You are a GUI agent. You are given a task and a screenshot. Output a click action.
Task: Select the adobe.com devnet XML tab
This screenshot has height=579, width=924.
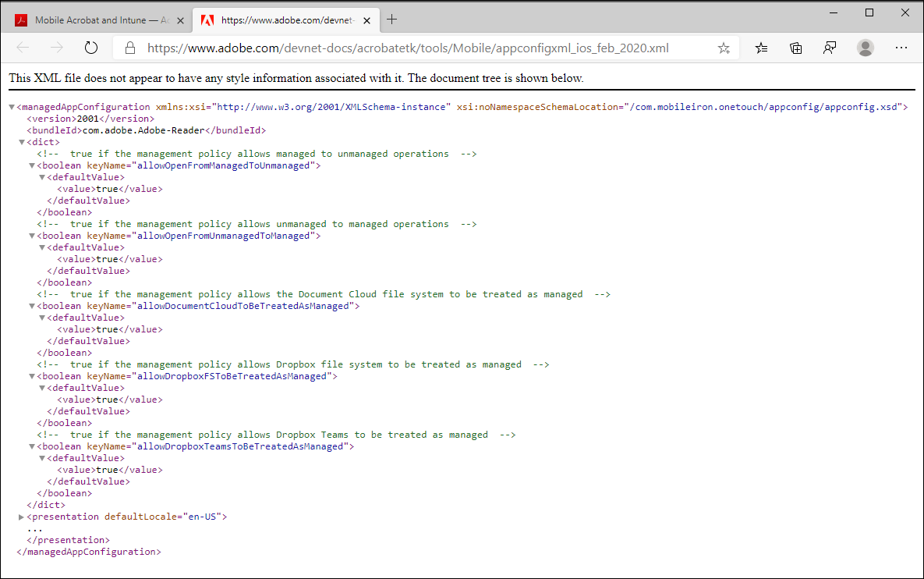(x=286, y=20)
